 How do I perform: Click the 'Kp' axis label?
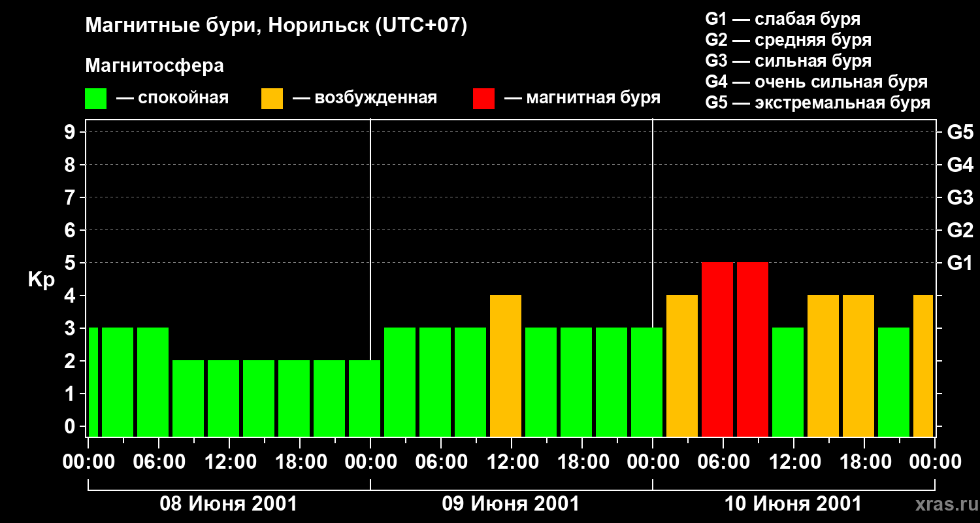41,280
